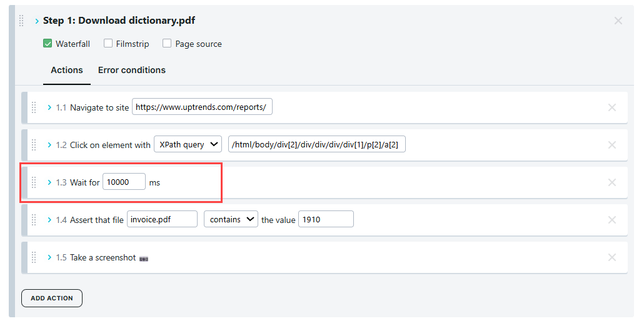
Task: Open the 'contains' comparison dropdown
Action: pos(231,219)
